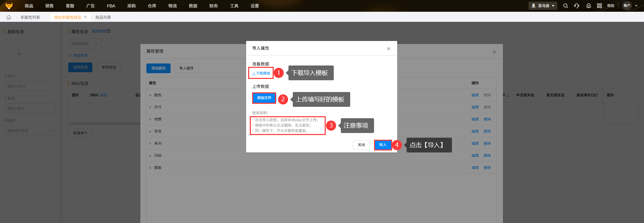This screenshot has height=223, width=644.
Task: Click the home icon in the tab bar
Action: [9, 17]
